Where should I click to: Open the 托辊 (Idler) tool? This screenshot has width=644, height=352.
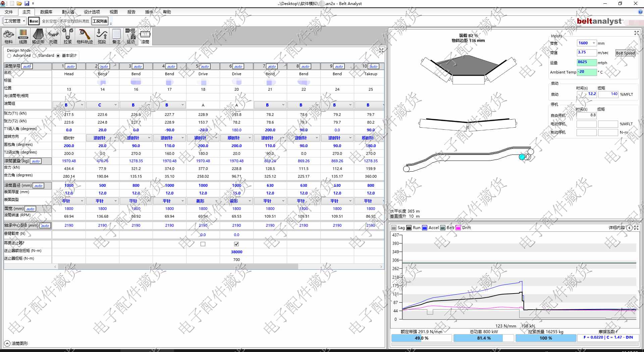point(53,37)
